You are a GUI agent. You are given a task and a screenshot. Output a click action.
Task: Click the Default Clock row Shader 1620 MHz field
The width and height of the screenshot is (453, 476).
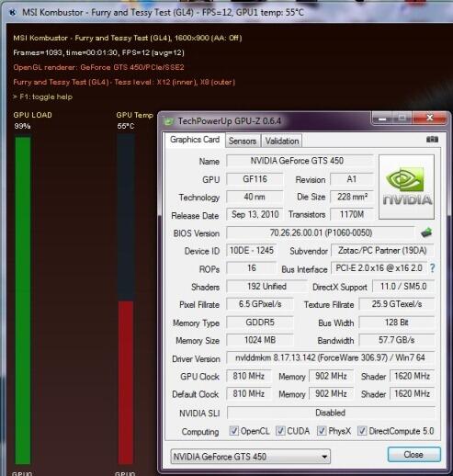pyautogui.click(x=412, y=393)
